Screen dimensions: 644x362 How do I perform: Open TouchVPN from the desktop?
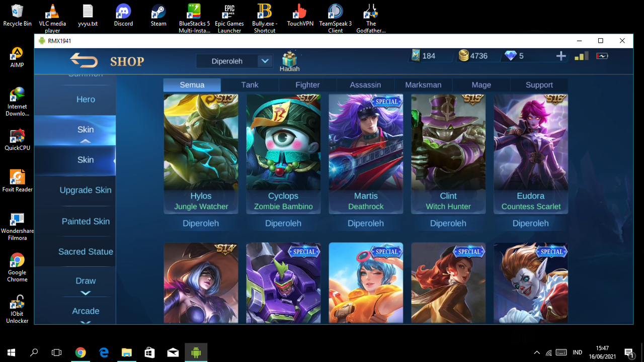point(300,15)
